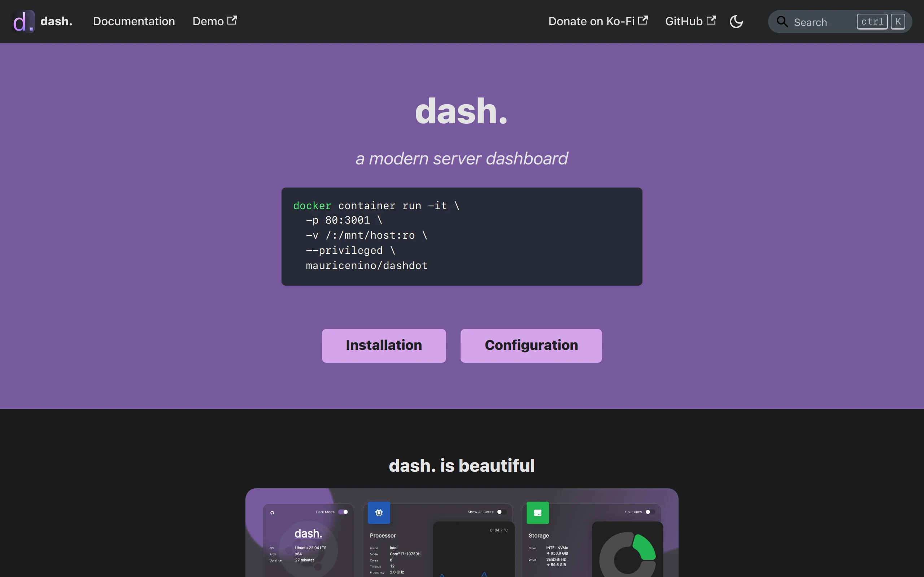Select the green storage drive icon in preview
The image size is (924, 577).
538,513
